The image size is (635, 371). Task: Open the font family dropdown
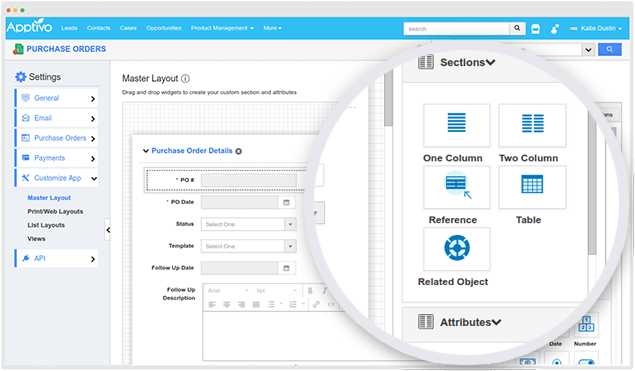click(228, 291)
